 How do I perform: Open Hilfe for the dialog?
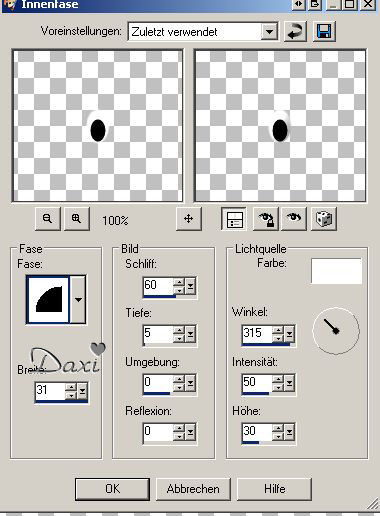pos(274,489)
